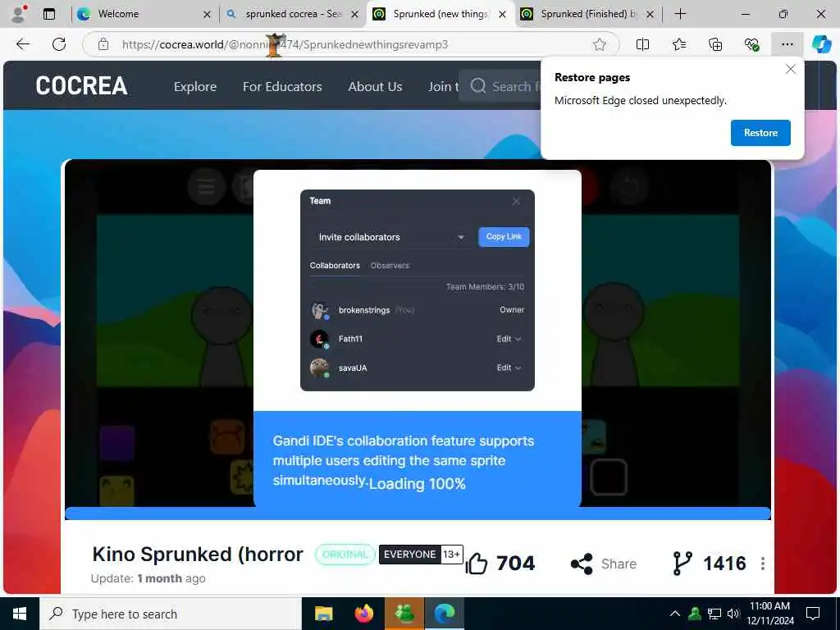Open the For Educators page
Viewport: 840px width, 630px height.
[282, 86]
